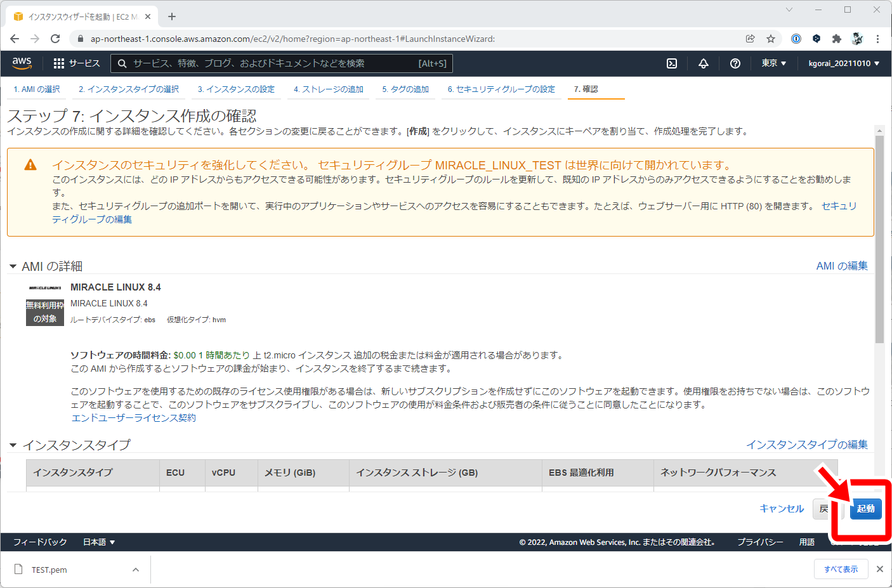Open the 日本語 language dropdown

point(99,542)
